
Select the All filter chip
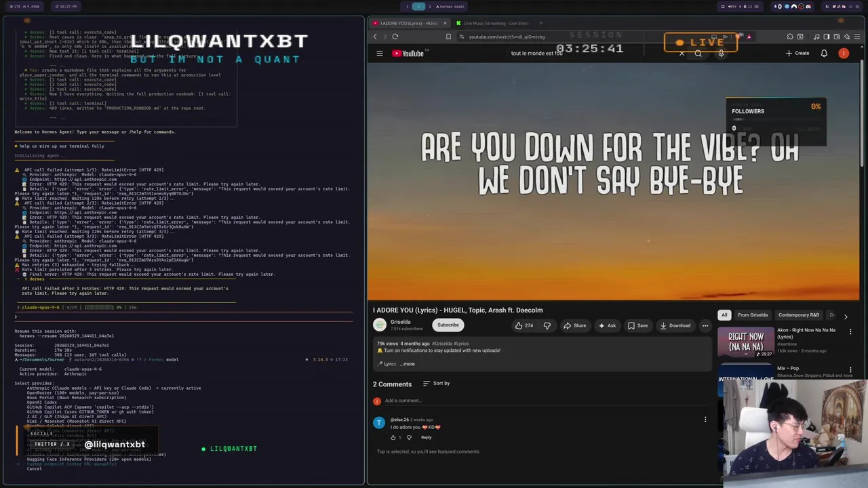[724, 315]
